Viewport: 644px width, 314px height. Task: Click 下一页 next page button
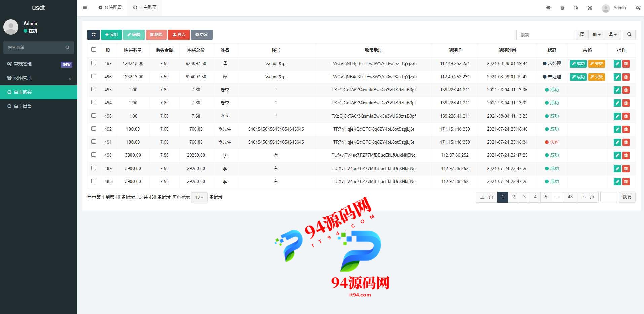[588, 197]
